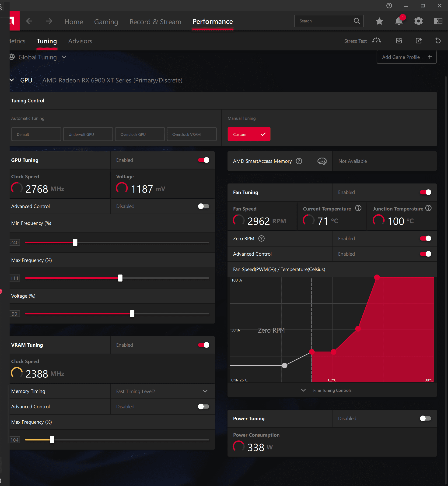Image resolution: width=448 pixels, height=486 pixels.
Task: Select Undervolt GPU preset
Action: pyautogui.click(x=88, y=134)
